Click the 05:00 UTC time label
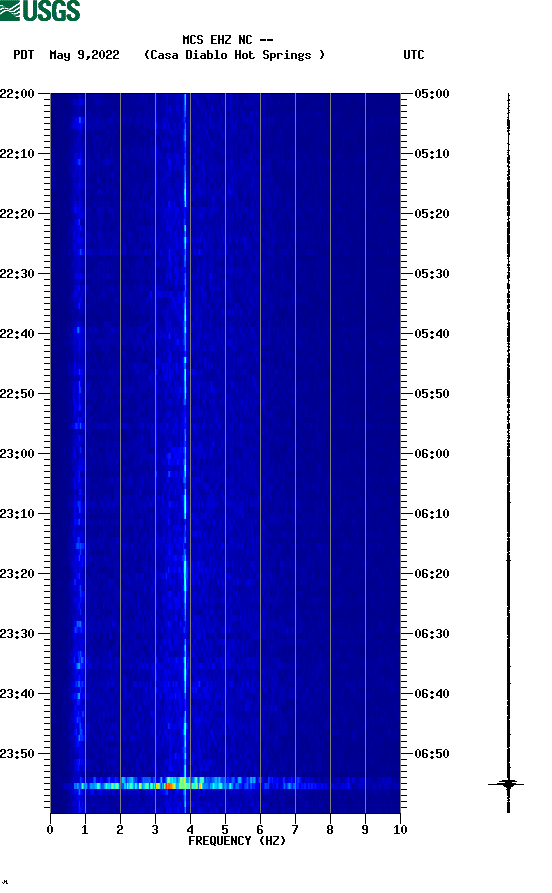The height and width of the screenshot is (893, 552). pos(432,93)
